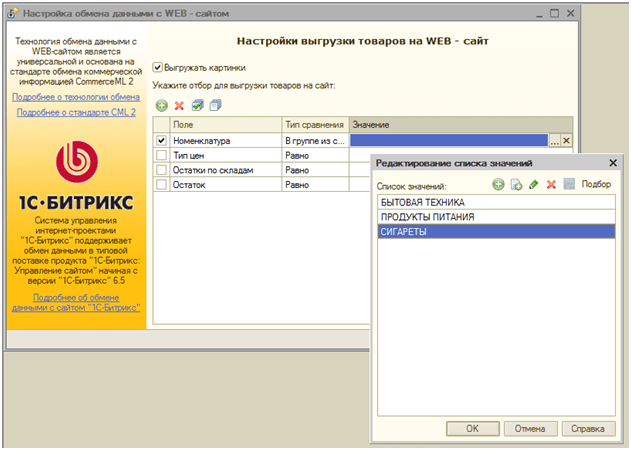Viewport: 631px width, 450px height.
Task: Click the В группе из с... comparison cell
Action: point(315,140)
